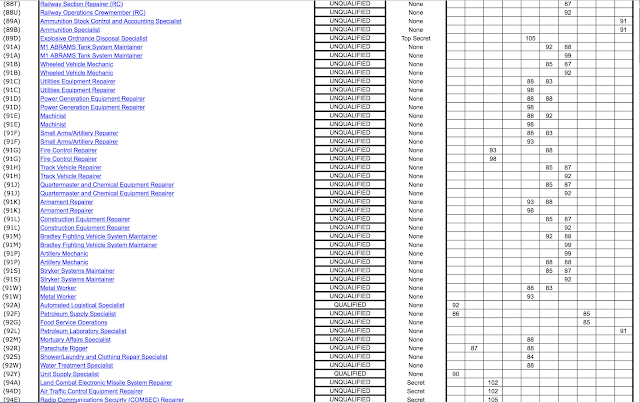This screenshot has width=640, height=403.
Task: Open Petroleum Laboratory Specialist link
Action: (x=83, y=331)
